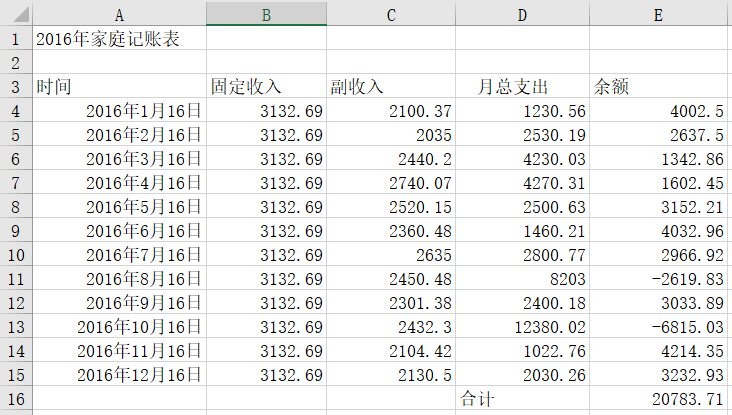Click the 合计 label cell

pos(522,398)
